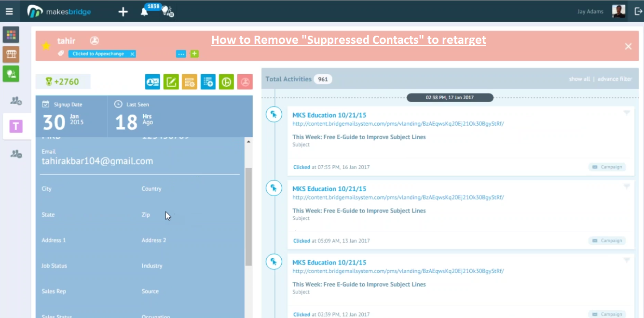Click timeline click icon for 16 Jan activity

pos(274,114)
